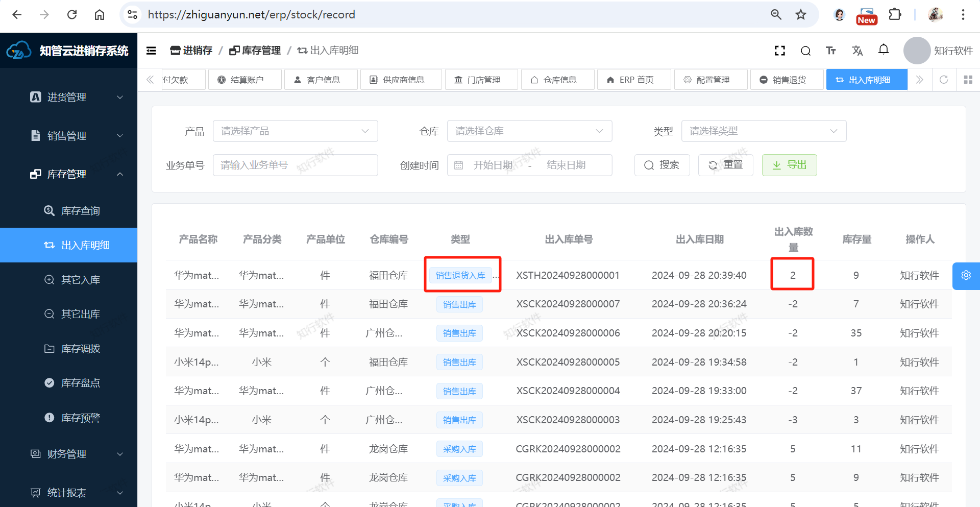Select 库存查询 in the sidebar

[80, 211]
